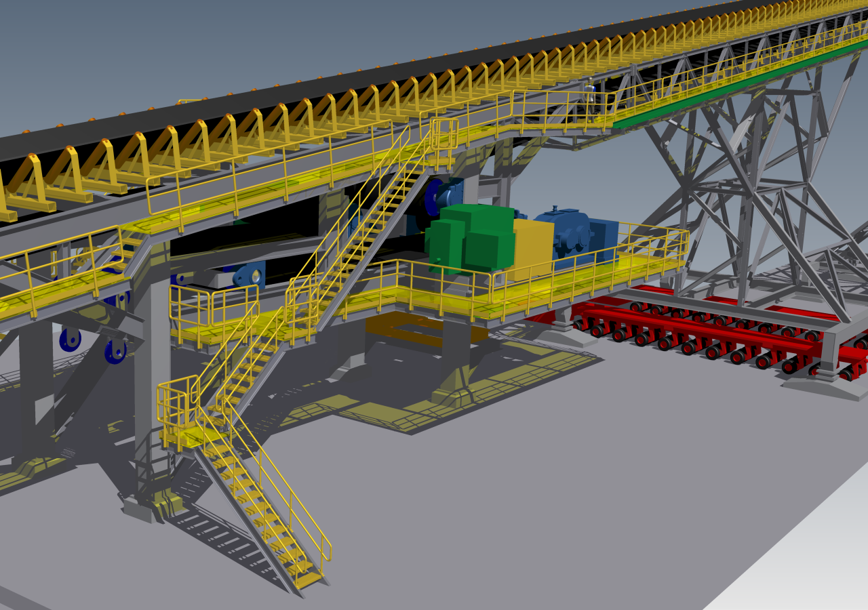The image size is (868, 610).
Task: Select the green motor housing
Action: point(469,239)
